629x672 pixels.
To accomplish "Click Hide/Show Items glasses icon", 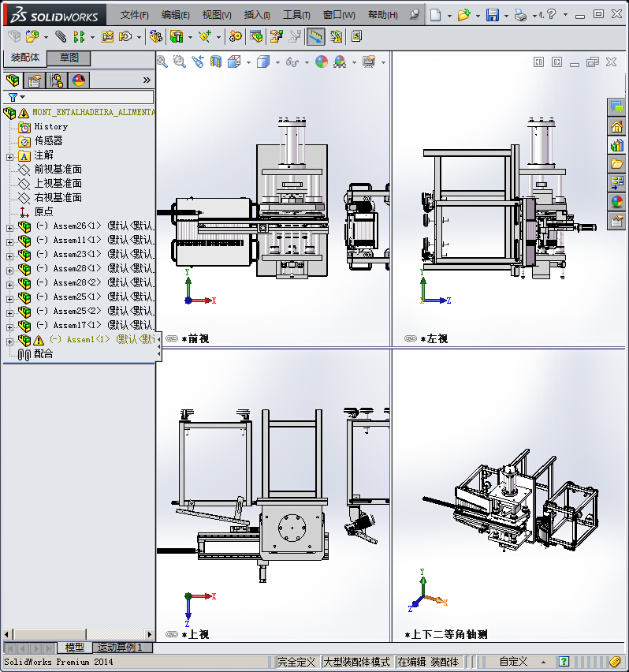I will coord(292,62).
